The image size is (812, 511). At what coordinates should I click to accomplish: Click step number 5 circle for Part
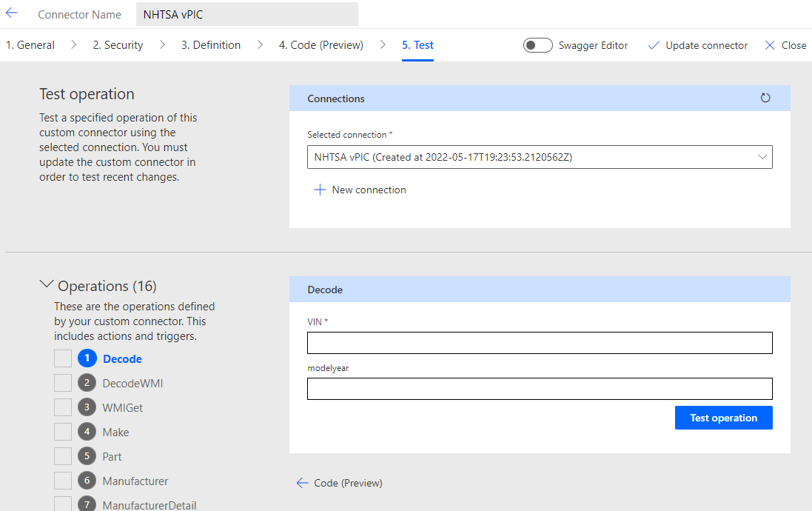[x=87, y=456]
